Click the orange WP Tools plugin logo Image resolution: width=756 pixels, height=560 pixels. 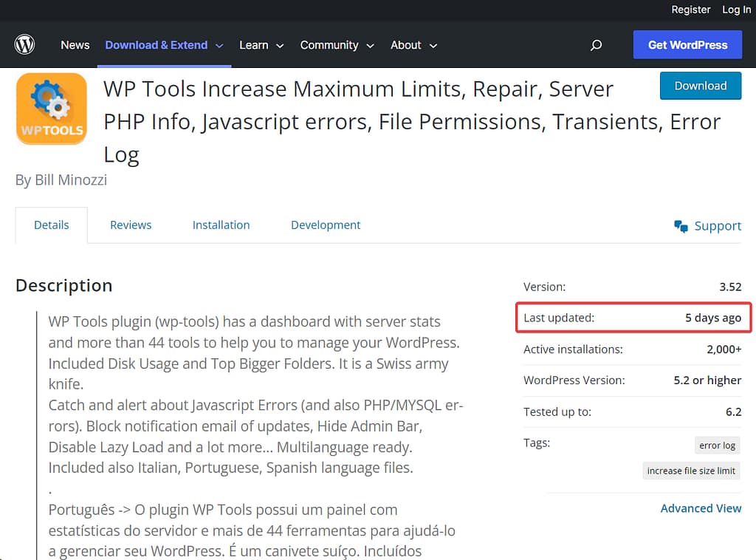click(51, 108)
